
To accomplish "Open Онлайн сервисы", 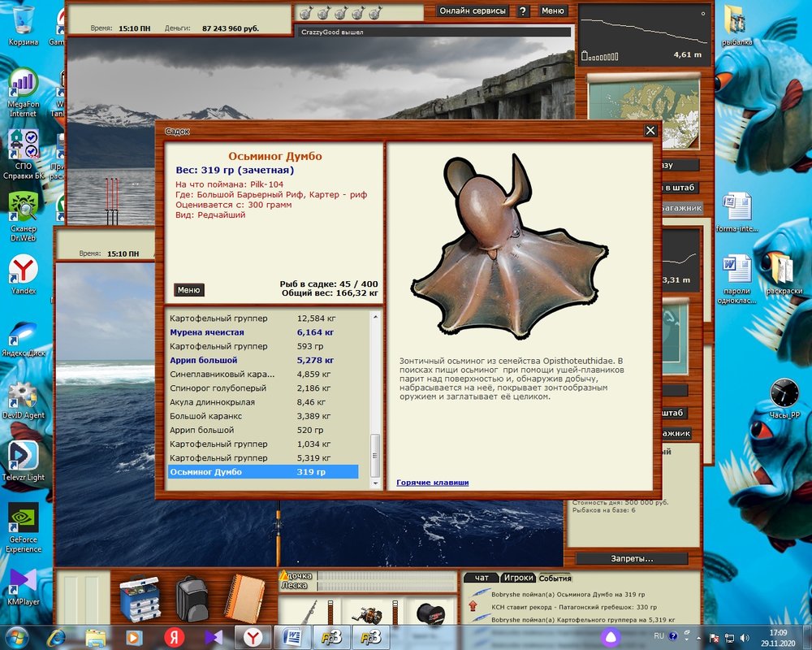I will [x=473, y=11].
